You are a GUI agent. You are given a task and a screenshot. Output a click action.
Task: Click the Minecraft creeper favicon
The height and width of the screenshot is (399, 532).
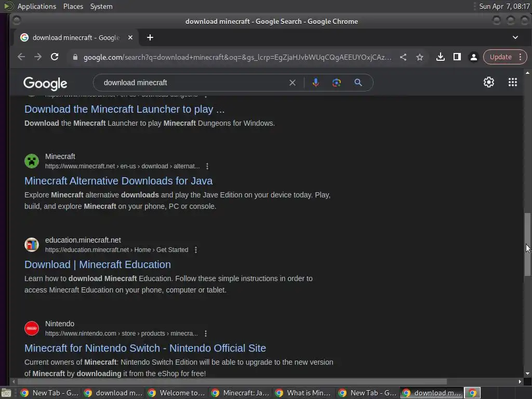tap(32, 161)
